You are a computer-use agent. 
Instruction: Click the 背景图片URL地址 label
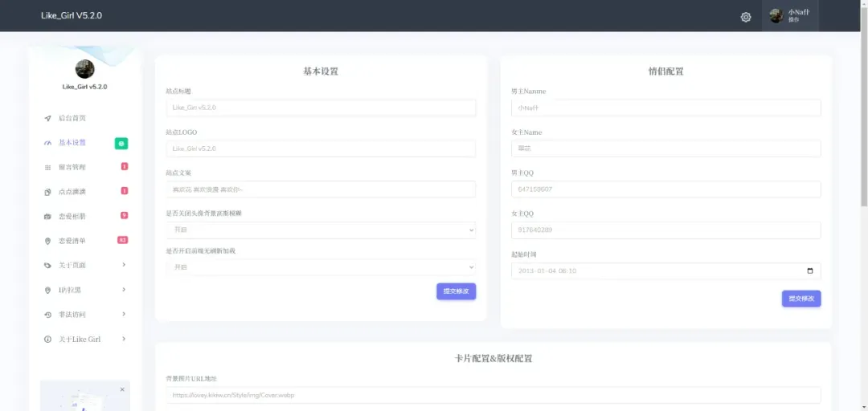[x=191, y=379]
